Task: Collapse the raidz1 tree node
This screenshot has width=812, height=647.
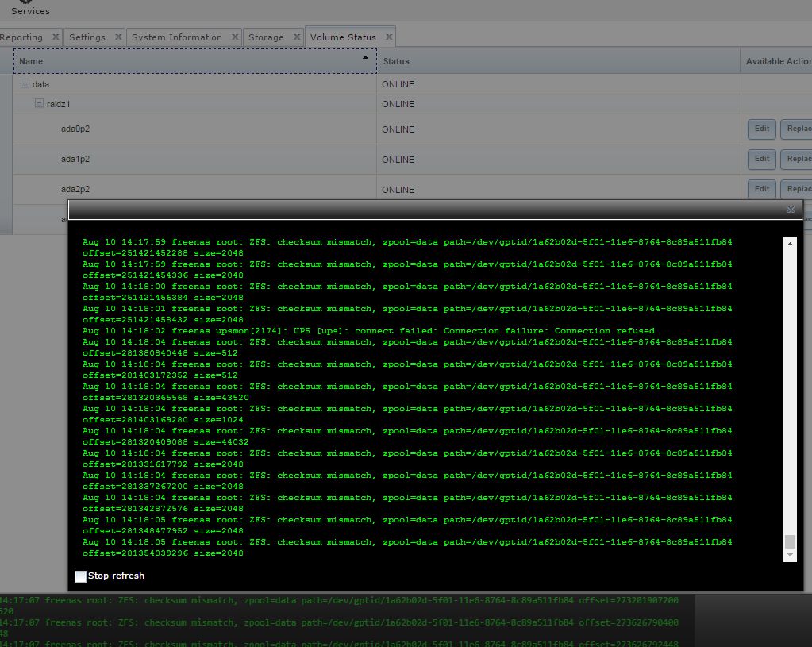Action: coord(39,103)
